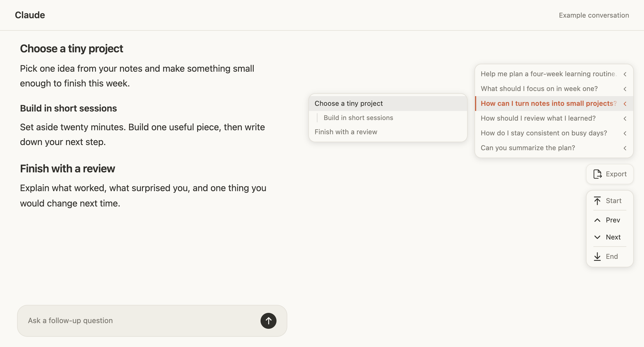Screen dimensions: 644x347
Task: Click the 'Build in short sessions' heading in response
Action: point(68,108)
